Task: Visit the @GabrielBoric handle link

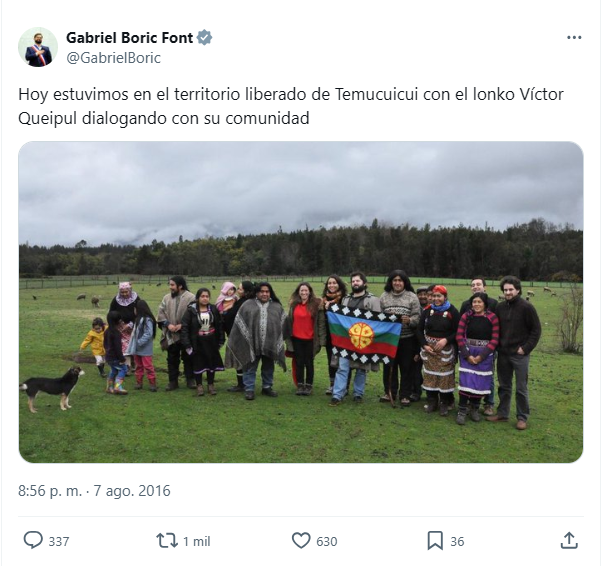Action: pyautogui.click(x=114, y=58)
